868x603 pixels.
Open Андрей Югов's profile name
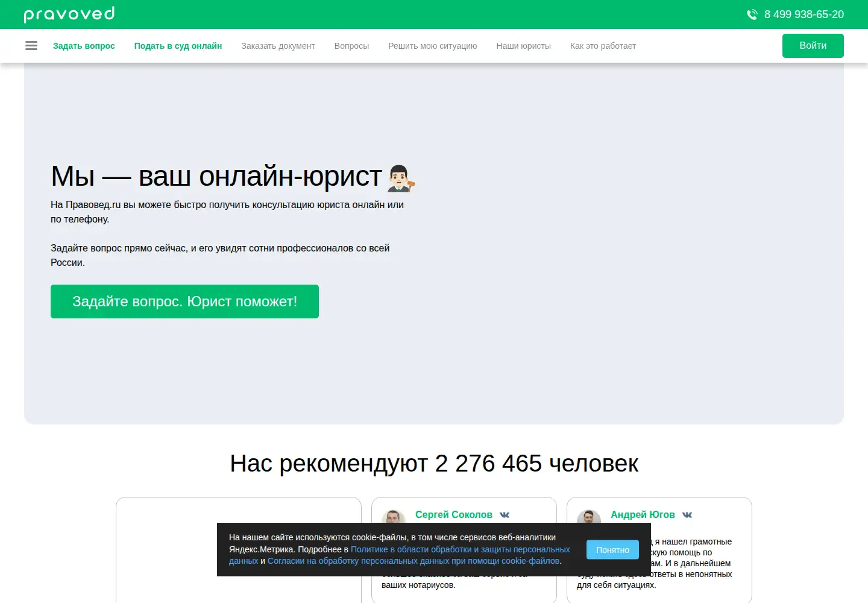tap(643, 514)
